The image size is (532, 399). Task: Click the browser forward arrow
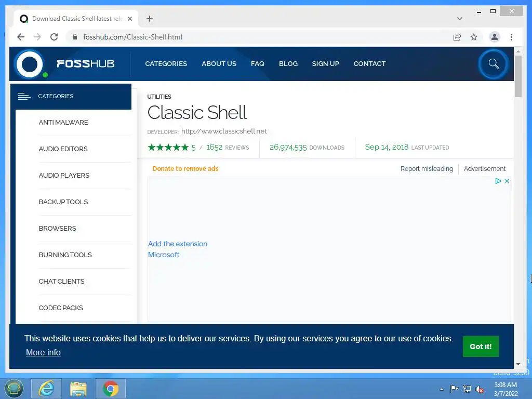(x=37, y=37)
